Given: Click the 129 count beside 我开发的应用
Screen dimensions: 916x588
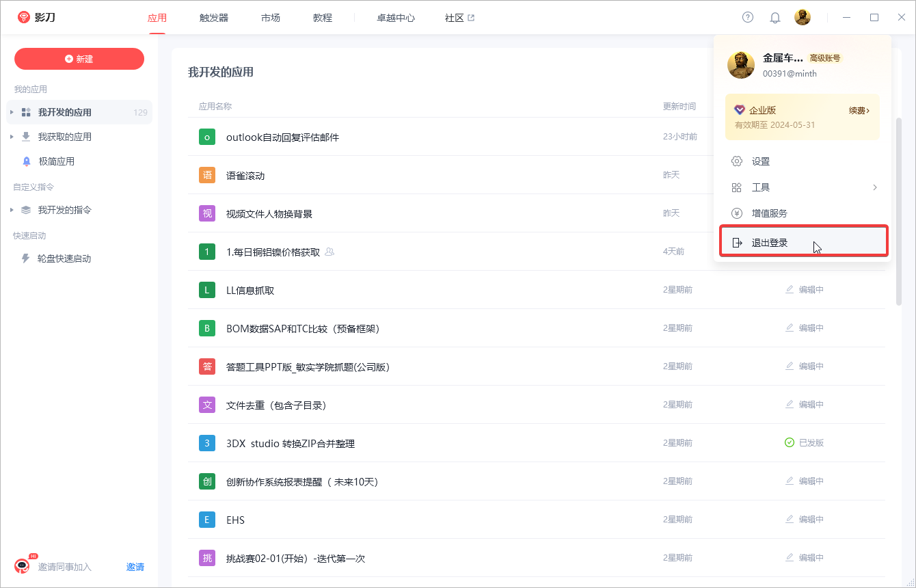Looking at the screenshot, I should [140, 113].
